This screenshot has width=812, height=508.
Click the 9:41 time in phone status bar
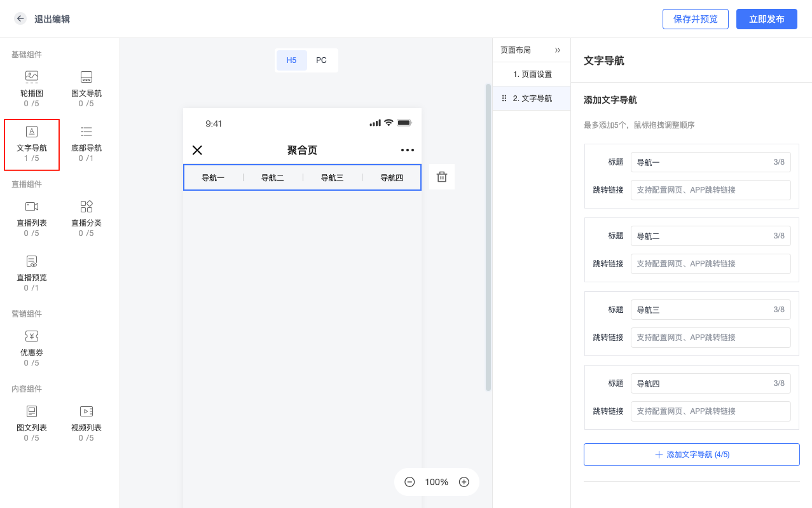click(214, 123)
